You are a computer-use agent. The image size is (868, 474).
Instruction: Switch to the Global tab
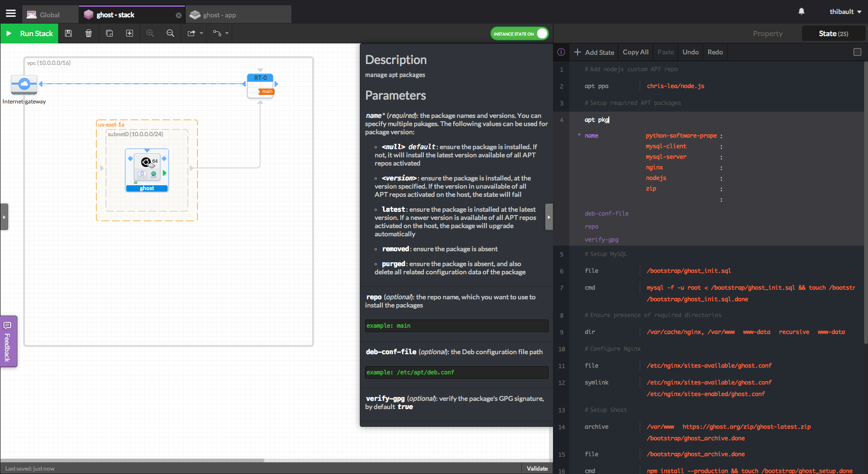tap(50, 15)
